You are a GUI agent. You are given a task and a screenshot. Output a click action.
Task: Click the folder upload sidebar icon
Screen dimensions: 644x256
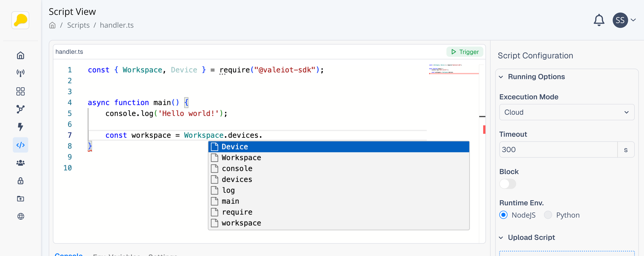click(x=21, y=199)
